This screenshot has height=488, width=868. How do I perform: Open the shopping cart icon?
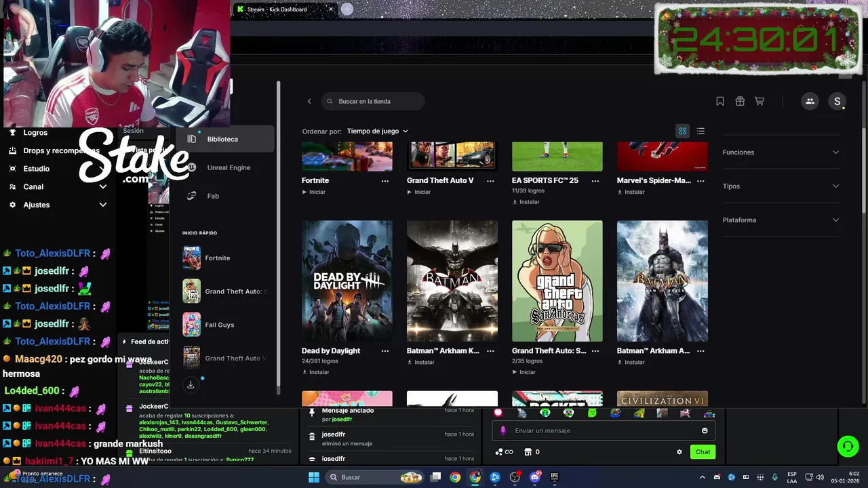tap(759, 101)
